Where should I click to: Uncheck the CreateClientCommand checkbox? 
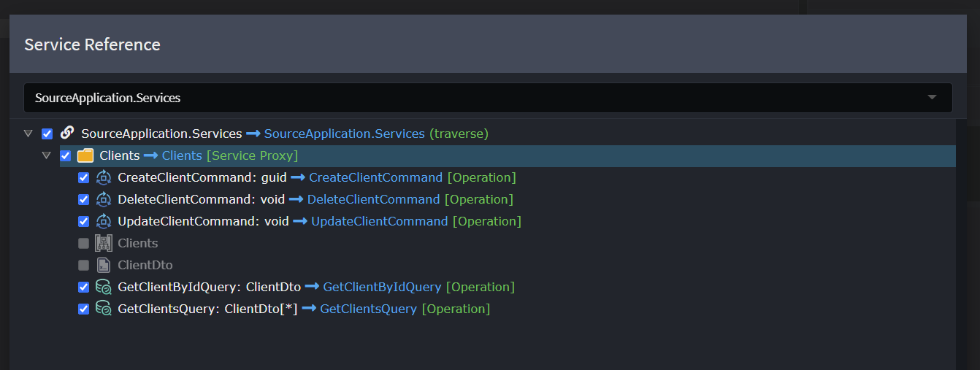click(83, 177)
